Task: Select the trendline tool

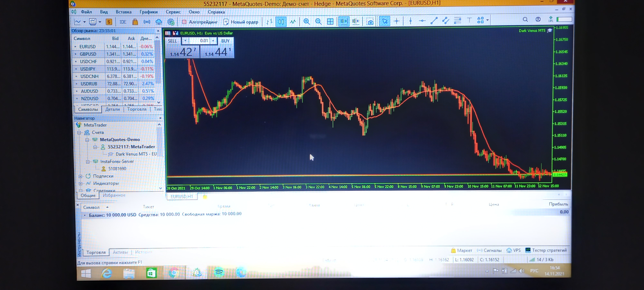Action: pyautogui.click(x=434, y=21)
